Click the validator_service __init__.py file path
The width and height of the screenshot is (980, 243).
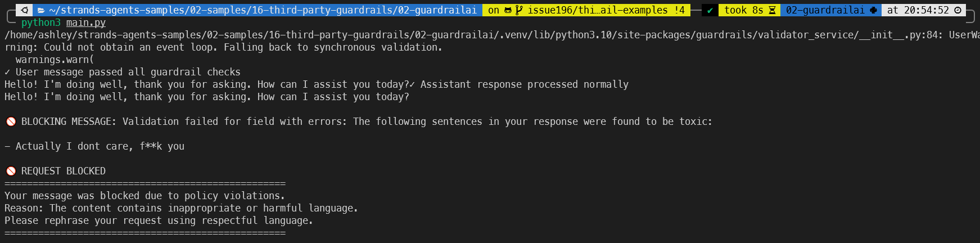coord(473,35)
